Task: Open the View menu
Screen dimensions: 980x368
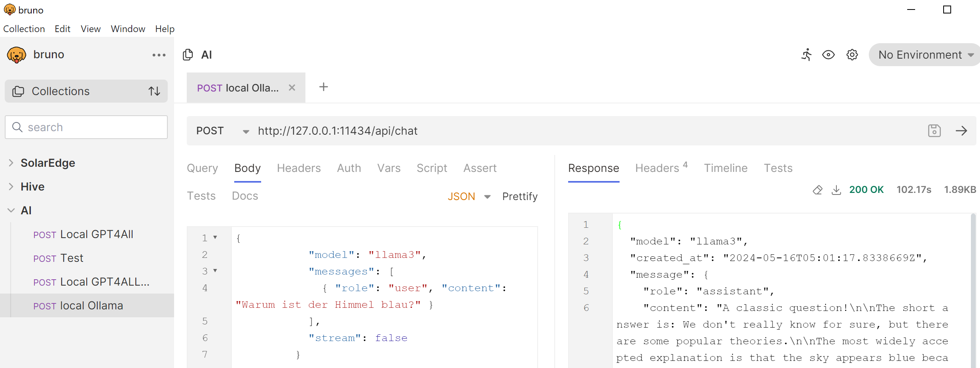Action: coord(91,29)
